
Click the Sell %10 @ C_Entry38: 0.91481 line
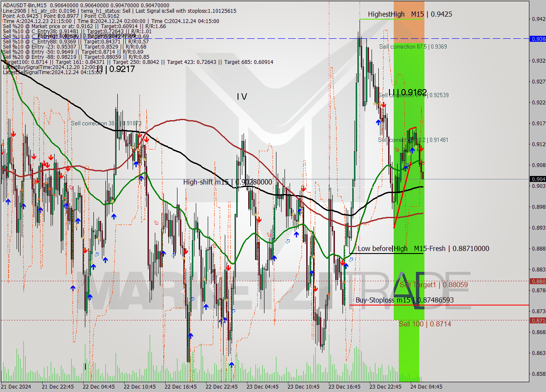point(77,31)
